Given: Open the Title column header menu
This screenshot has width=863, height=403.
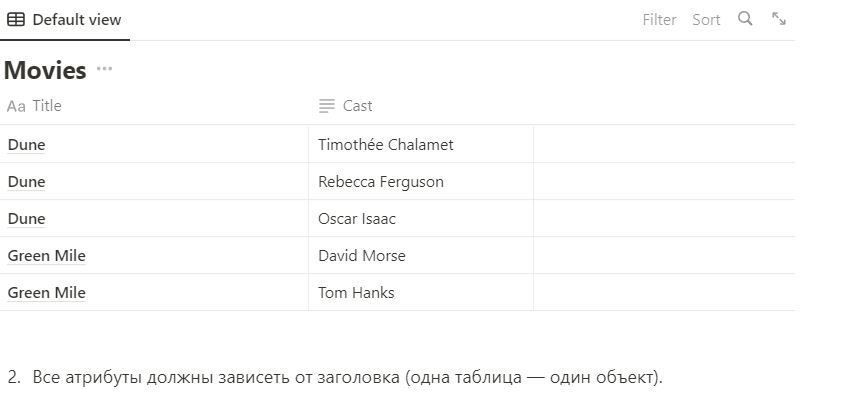Looking at the screenshot, I should tap(47, 106).
